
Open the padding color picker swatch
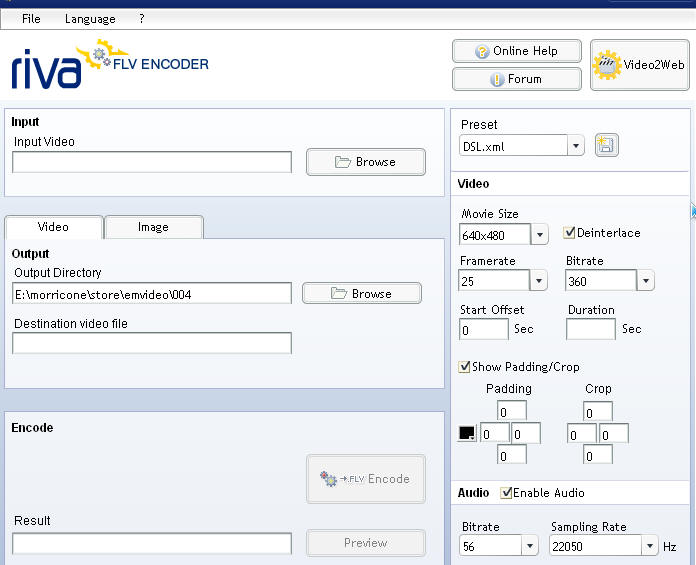tap(467, 433)
